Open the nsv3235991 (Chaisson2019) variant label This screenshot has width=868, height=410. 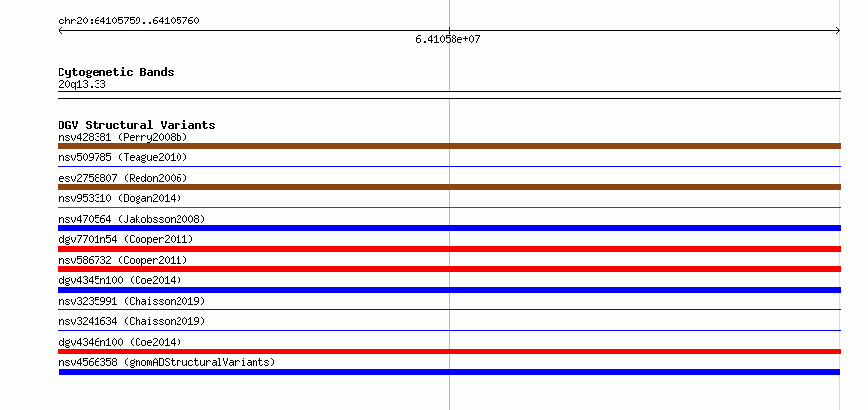[132, 301]
